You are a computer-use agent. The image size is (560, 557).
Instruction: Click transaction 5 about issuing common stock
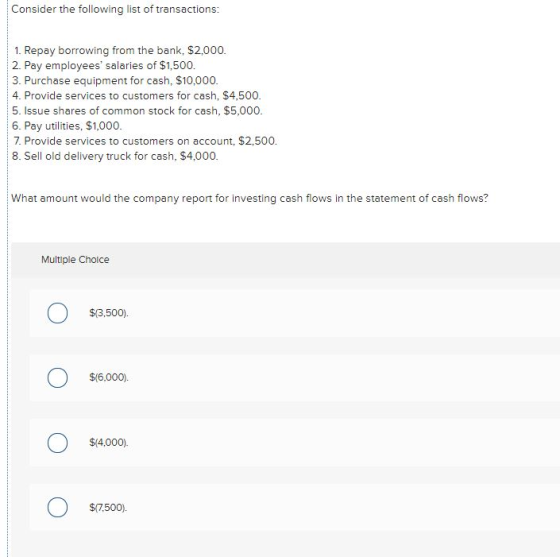(x=137, y=111)
